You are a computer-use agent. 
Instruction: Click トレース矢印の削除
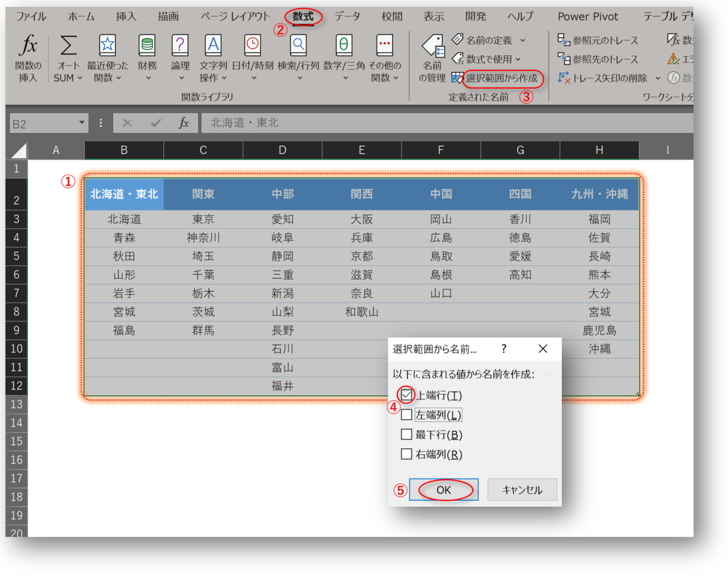point(602,78)
